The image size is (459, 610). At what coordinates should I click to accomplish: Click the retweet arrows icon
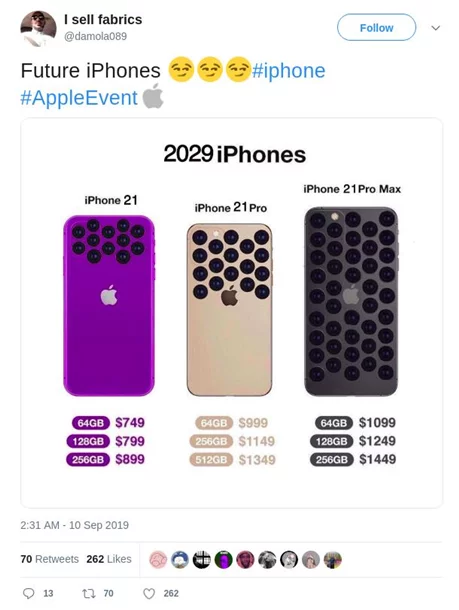(88, 593)
